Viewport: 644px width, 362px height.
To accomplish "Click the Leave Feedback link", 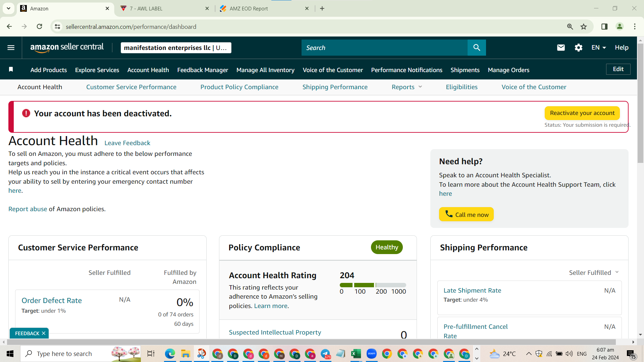I will [127, 143].
